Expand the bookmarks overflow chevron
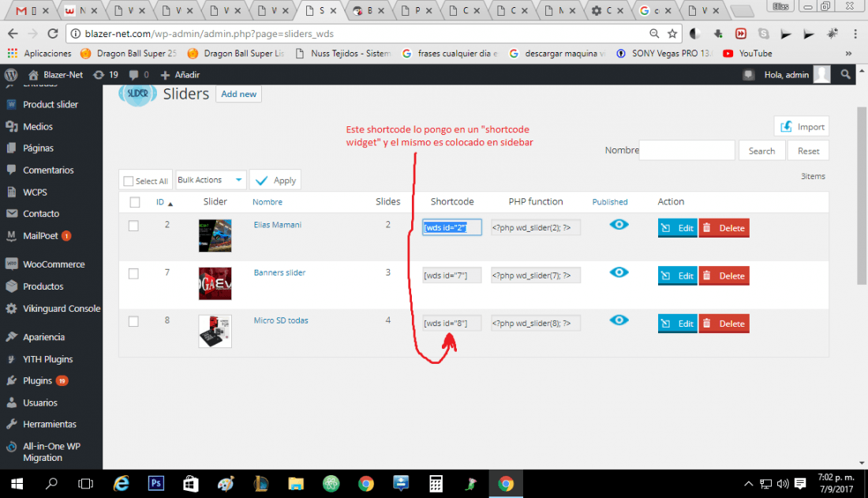Viewport: 868px width, 498px height. click(x=848, y=54)
